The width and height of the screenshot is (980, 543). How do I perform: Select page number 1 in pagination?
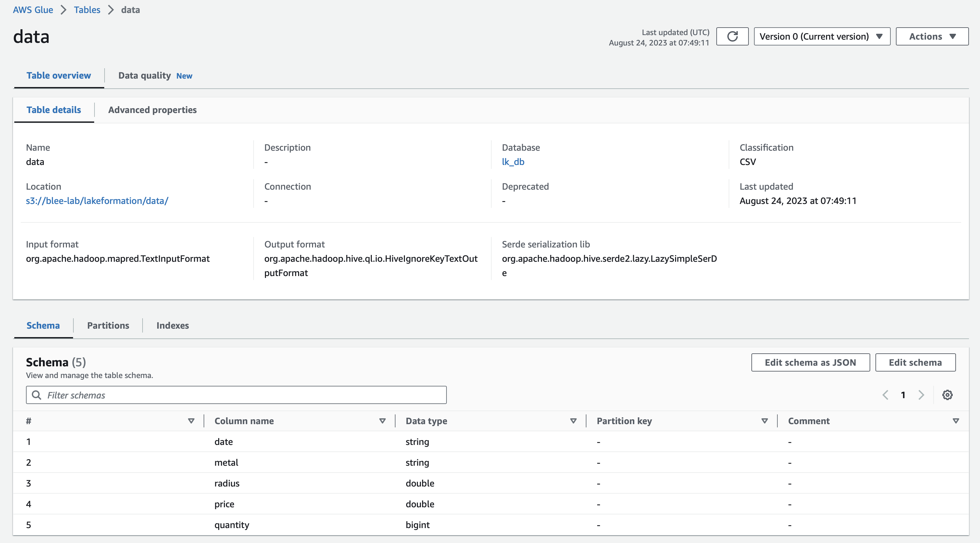903,395
